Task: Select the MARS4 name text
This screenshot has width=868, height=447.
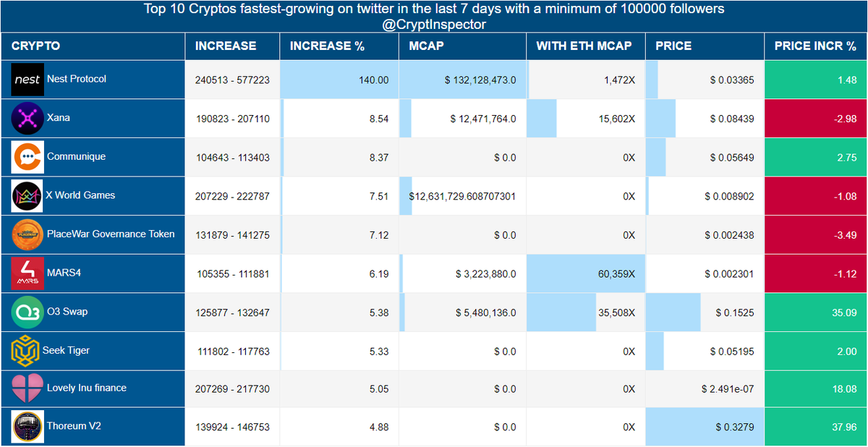Action: tap(63, 272)
